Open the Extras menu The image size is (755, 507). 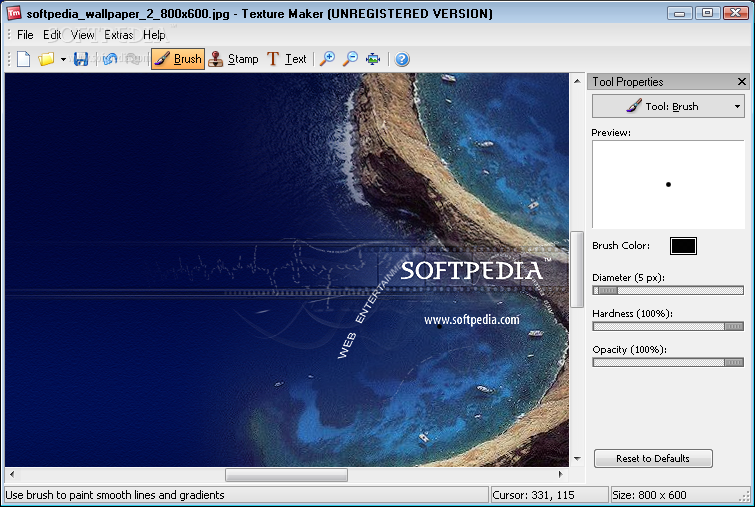pyautogui.click(x=118, y=35)
